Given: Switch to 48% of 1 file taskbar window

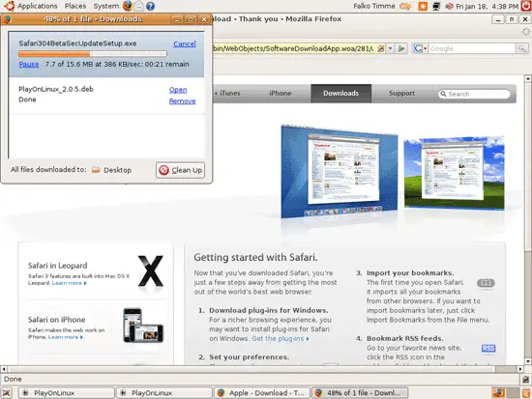Looking at the screenshot, I should [360, 393].
